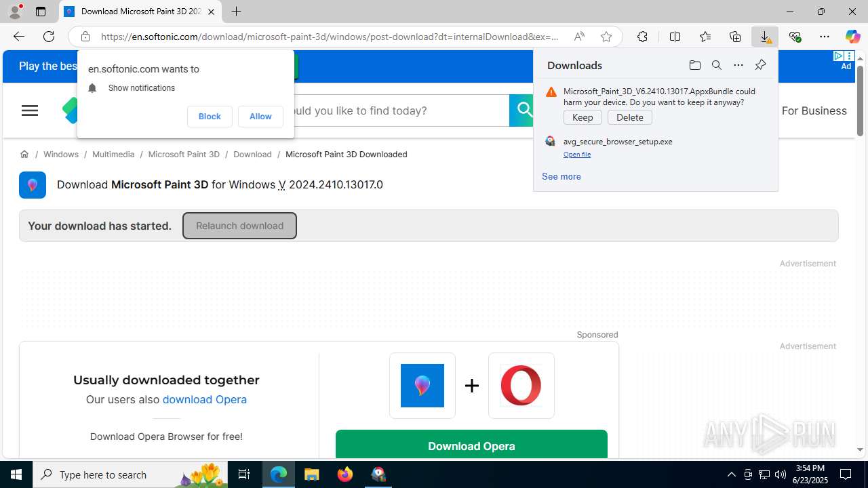Open the site information lock icon
Screen dimensions: 868x488
click(x=85, y=37)
